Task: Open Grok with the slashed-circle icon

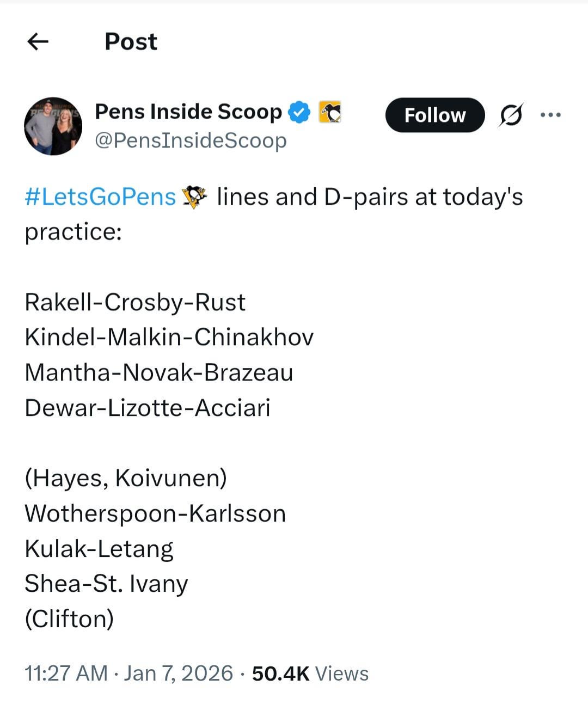Action: click(511, 115)
